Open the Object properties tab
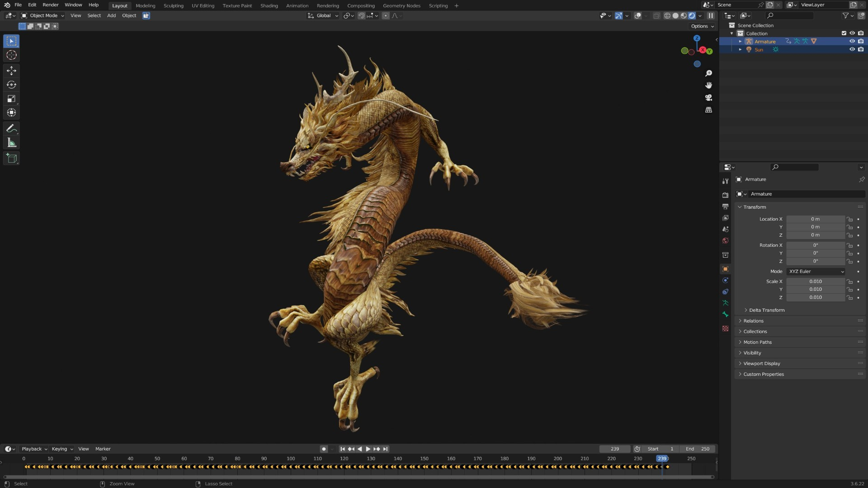The height and width of the screenshot is (488, 868). pos(725,269)
